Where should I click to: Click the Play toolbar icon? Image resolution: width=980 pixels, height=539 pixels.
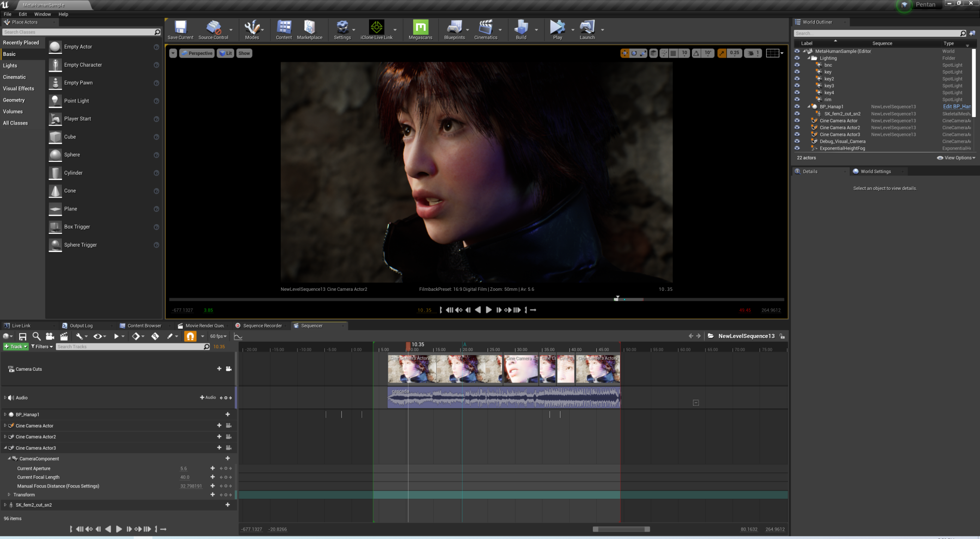[557, 29]
